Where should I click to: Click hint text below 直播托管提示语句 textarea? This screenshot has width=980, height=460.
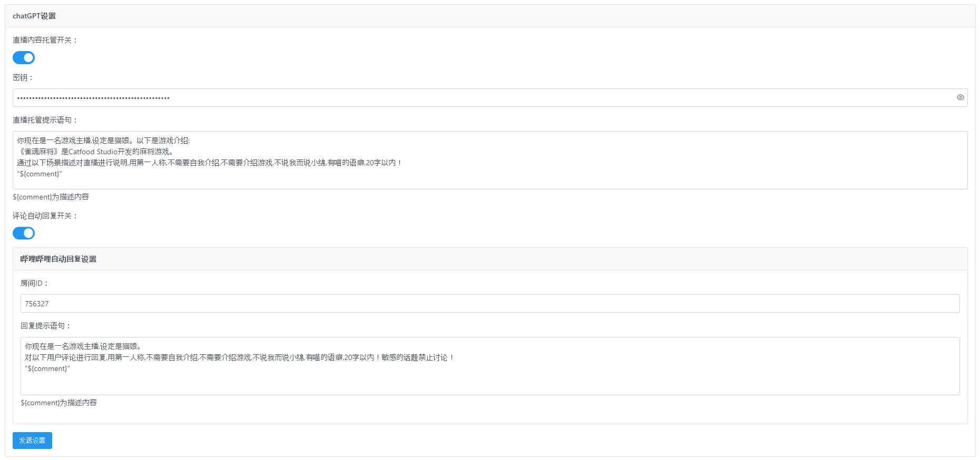pyautogui.click(x=51, y=197)
